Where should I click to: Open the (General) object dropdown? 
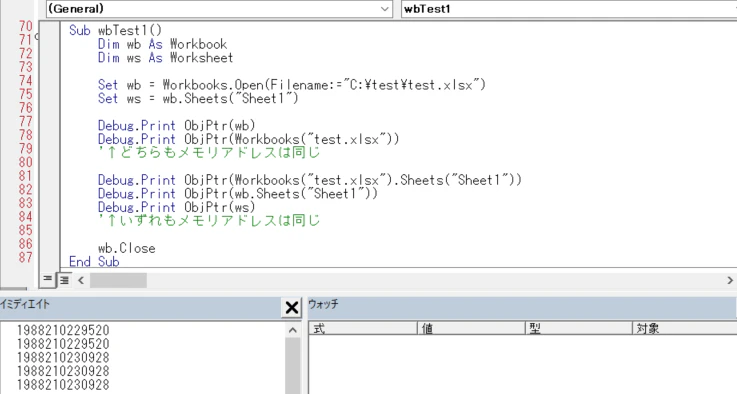tap(219, 9)
